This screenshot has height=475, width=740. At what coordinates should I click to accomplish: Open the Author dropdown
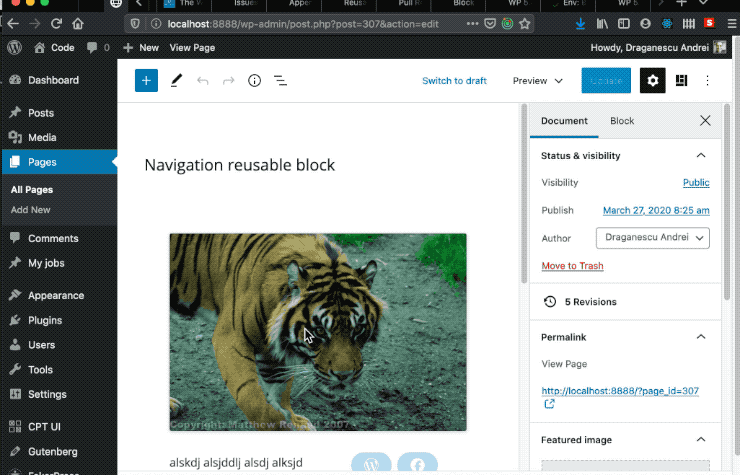tap(653, 238)
